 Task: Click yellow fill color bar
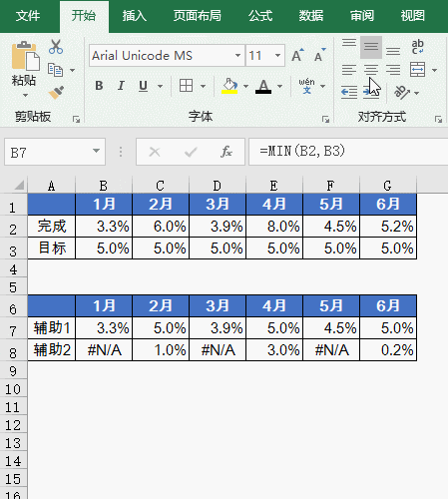pyautogui.click(x=229, y=92)
